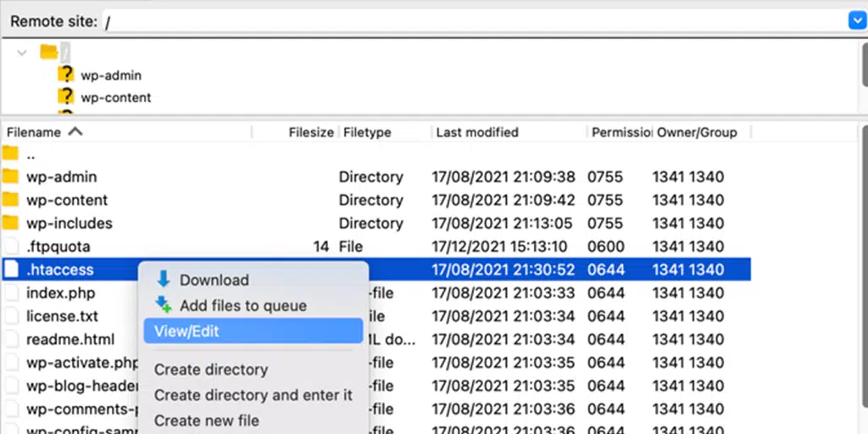Click the wp-admin question-mark folder icon in tree
This screenshot has height=434, width=868.
[x=66, y=75]
